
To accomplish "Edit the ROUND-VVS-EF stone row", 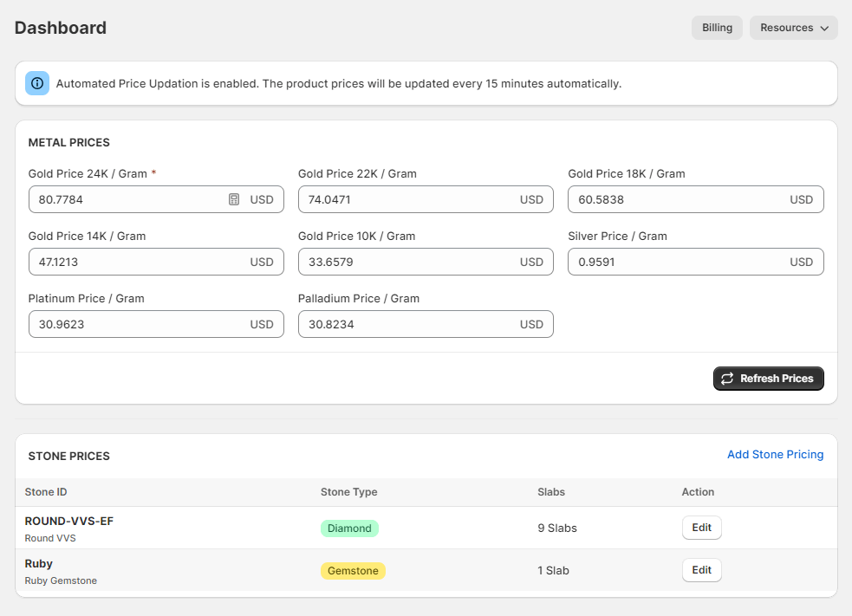I will tap(701, 528).
